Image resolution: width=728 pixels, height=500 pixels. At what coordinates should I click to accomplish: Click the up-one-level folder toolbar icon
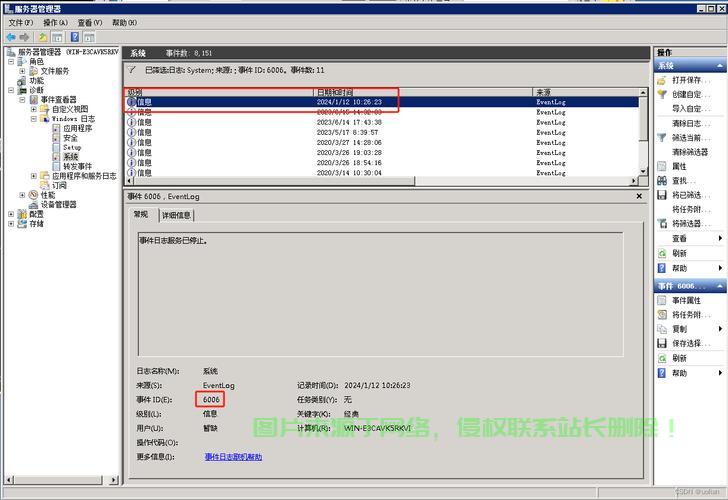click(x=43, y=37)
